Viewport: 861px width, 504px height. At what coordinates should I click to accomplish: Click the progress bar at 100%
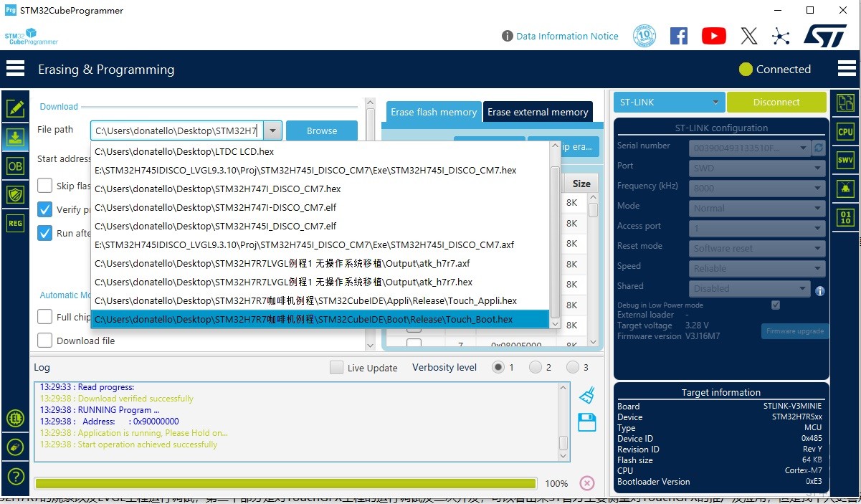click(285, 483)
